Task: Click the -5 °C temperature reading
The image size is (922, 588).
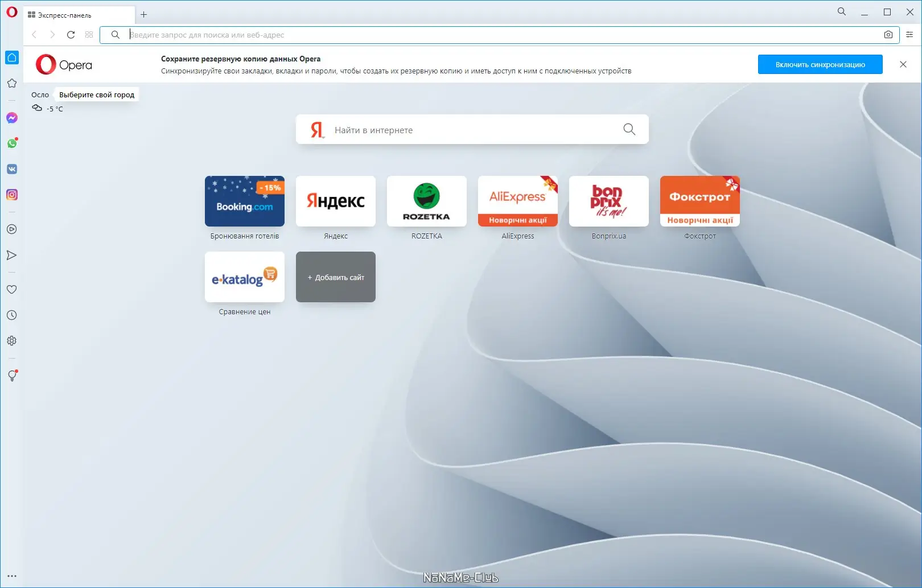Action: pyautogui.click(x=55, y=109)
